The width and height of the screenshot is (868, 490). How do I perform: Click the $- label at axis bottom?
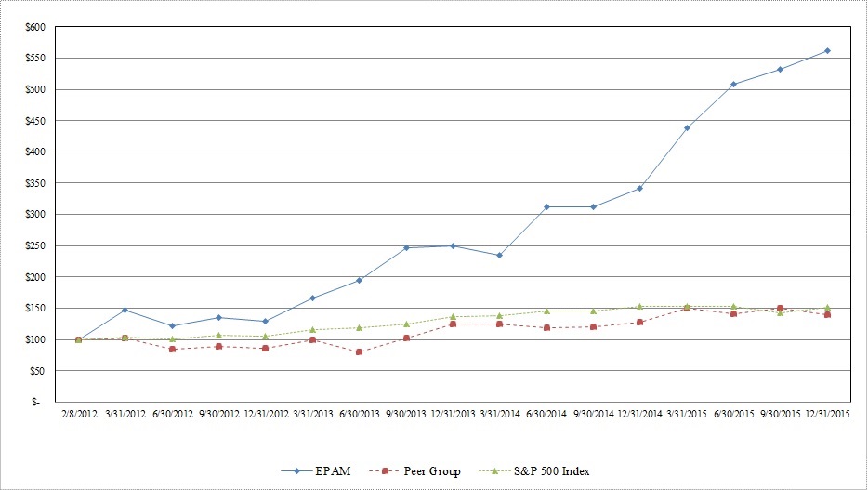(x=36, y=403)
